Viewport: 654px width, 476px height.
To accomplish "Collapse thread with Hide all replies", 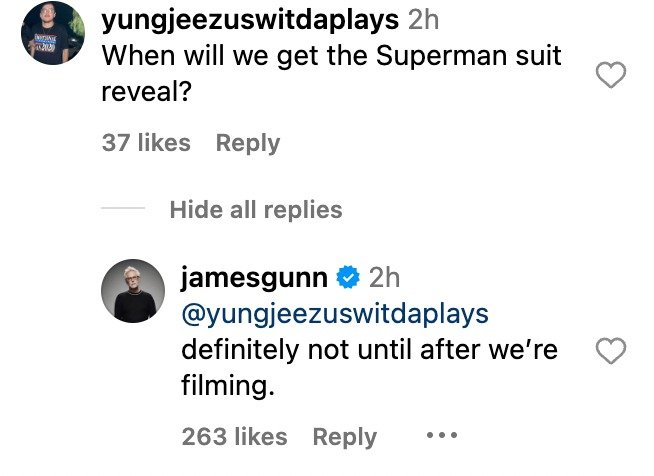I will pos(255,209).
